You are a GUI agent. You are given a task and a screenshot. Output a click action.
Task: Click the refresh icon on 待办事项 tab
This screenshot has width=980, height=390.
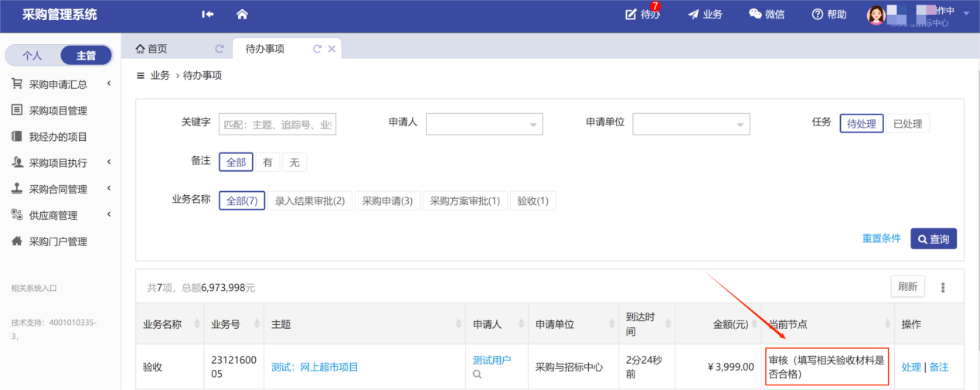317,49
